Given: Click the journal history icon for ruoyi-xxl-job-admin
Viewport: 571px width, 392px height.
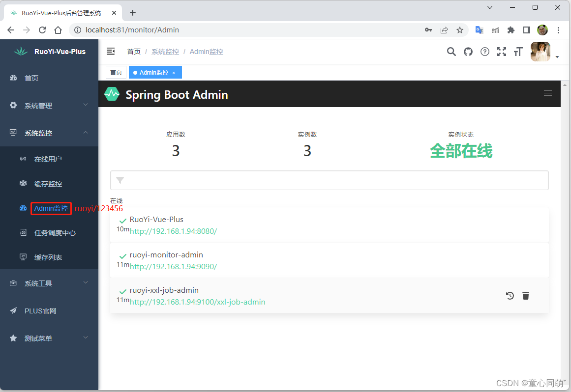Looking at the screenshot, I should click(510, 296).
